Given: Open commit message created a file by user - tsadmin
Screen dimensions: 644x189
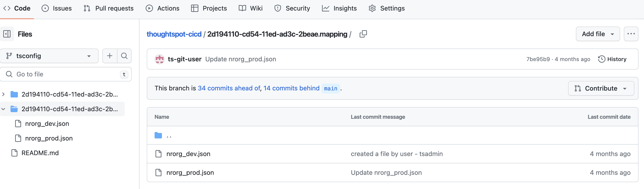Looking at the screenshot, I should pyautogui.click(x=397, y=154).
